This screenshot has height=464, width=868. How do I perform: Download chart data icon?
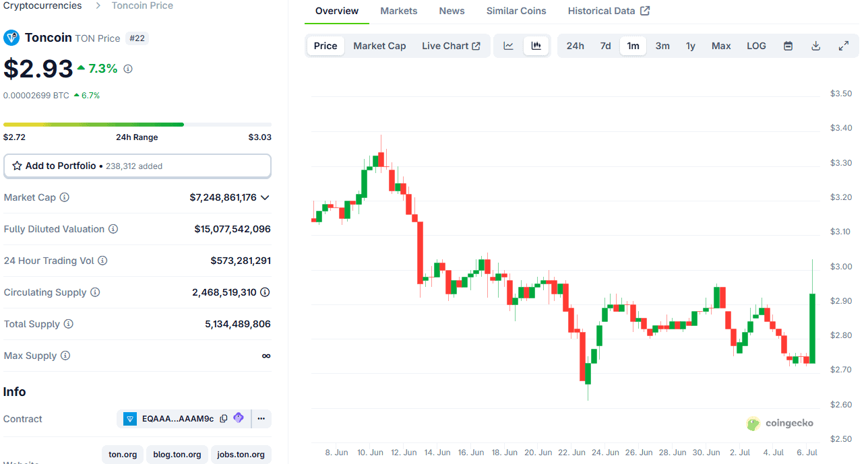point(815,46)
